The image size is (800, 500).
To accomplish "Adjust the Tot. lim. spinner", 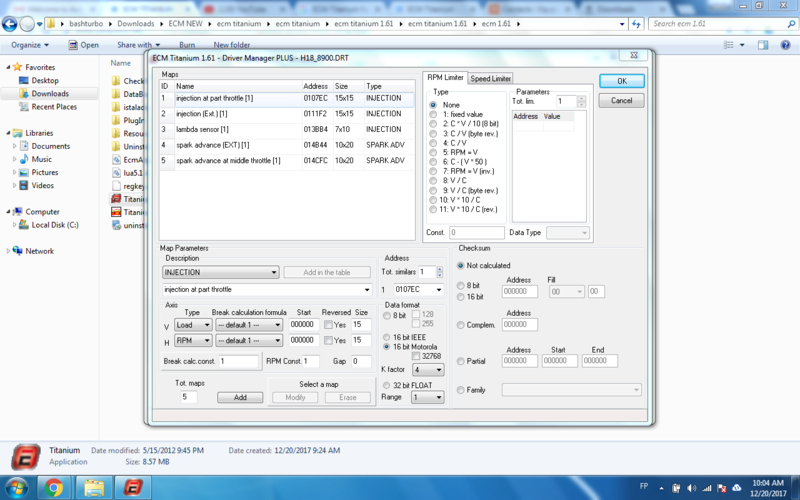I will point(581,101).
